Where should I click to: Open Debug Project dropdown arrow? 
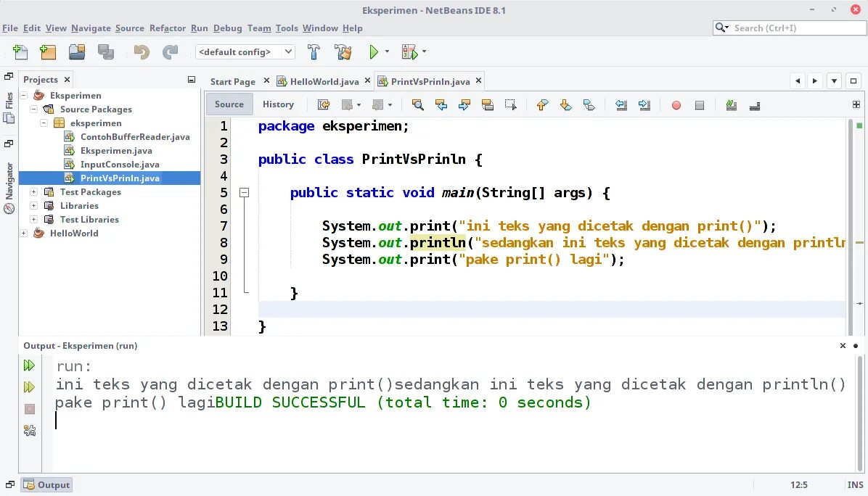(424, 51)
